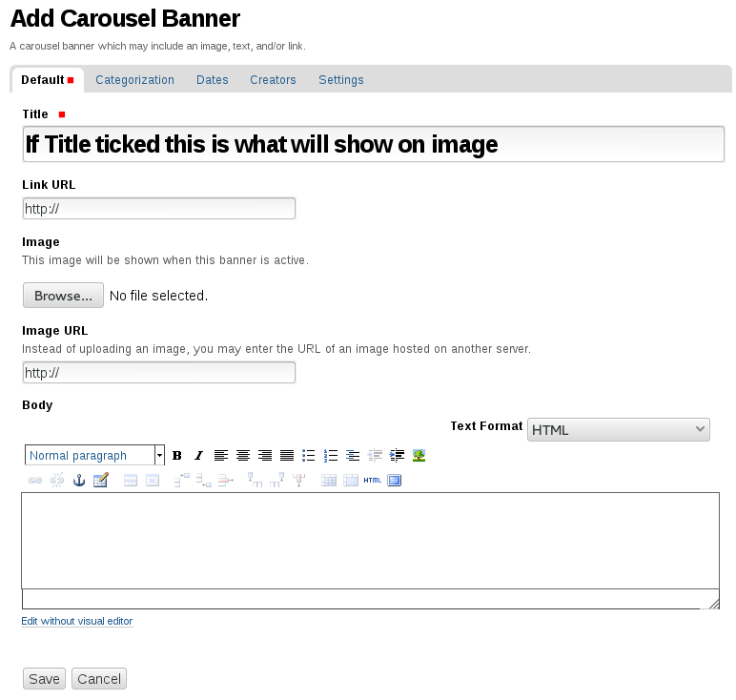
Task: Open HTML source editor
Action: 372,481
